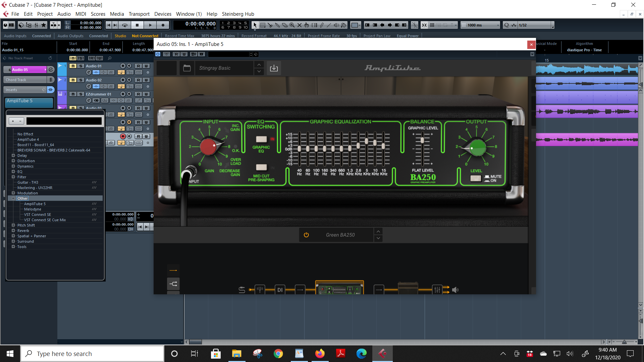Open the Project menu

[x=45, y=14]
